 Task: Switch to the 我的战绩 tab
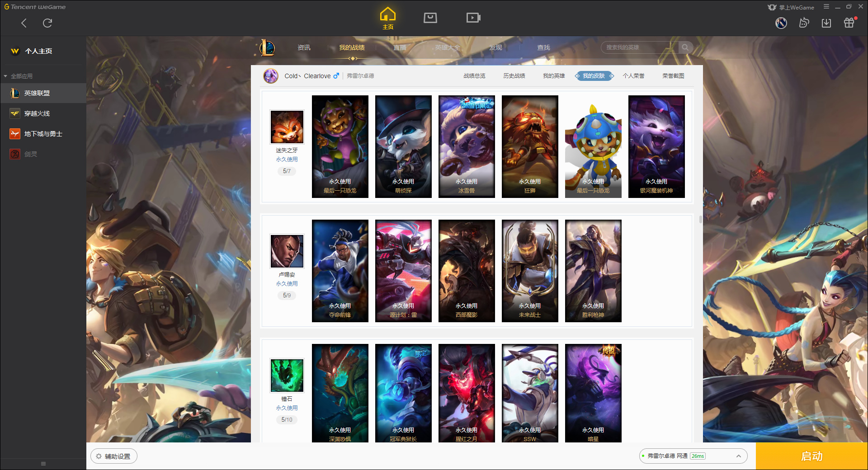pyautogui.click(x=352, y=47)
